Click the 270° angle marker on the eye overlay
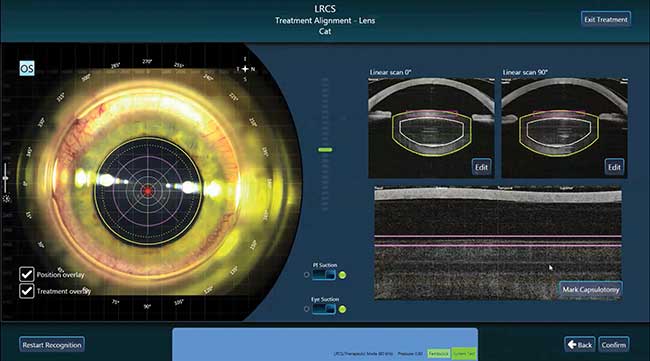Viewport: 650px width, 361px height. point(147,61)
